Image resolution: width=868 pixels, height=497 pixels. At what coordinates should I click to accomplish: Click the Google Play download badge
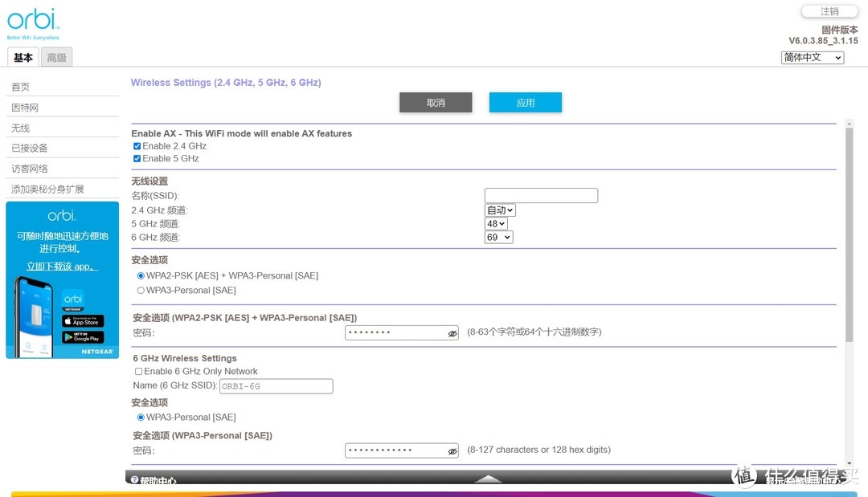point(83,337)
